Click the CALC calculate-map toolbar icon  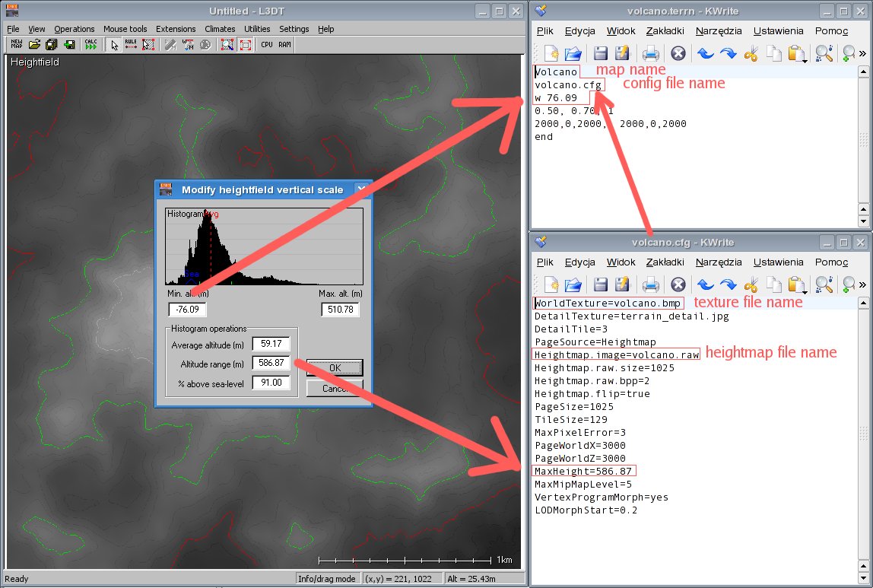[x=90, y=45]
